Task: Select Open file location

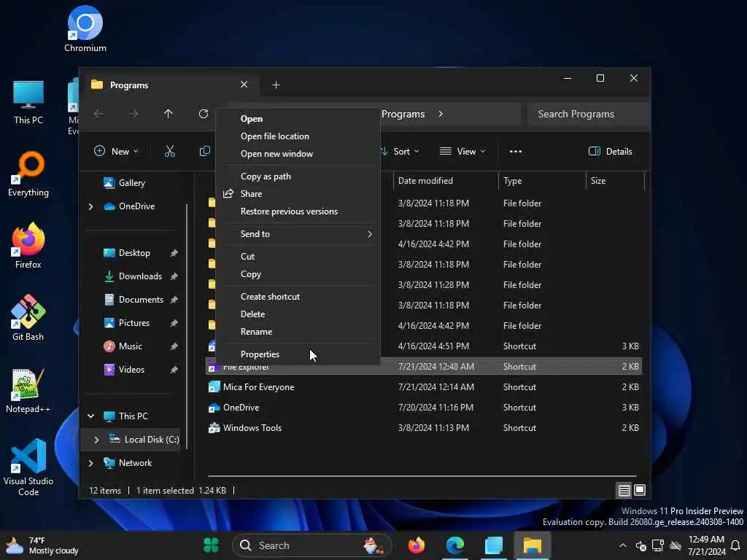Action: (298, 136)
